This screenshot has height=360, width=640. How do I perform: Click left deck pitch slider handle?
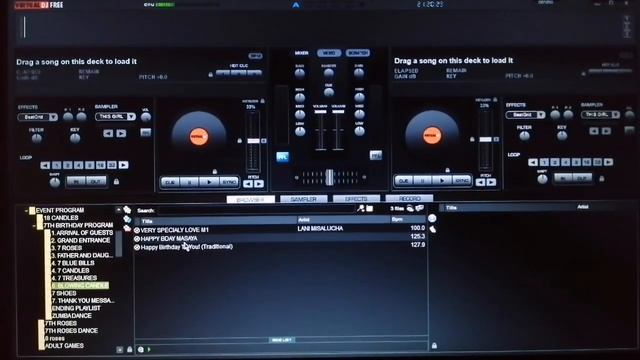(x=253, y=141)
